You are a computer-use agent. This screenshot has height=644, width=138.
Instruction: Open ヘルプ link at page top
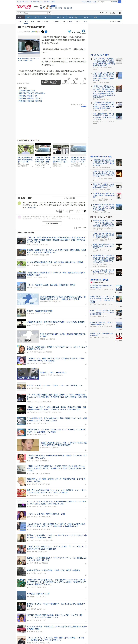pyautogui.click(x=94, y=2)
